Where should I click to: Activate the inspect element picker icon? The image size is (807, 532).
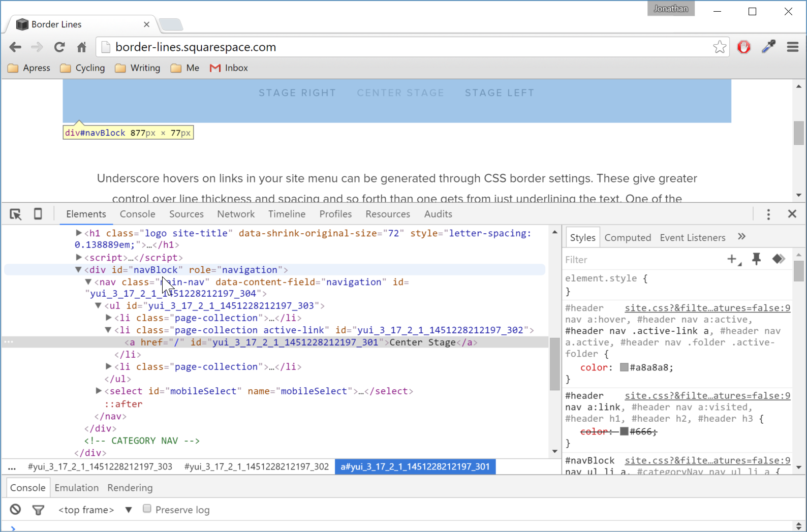click(16, 214)
